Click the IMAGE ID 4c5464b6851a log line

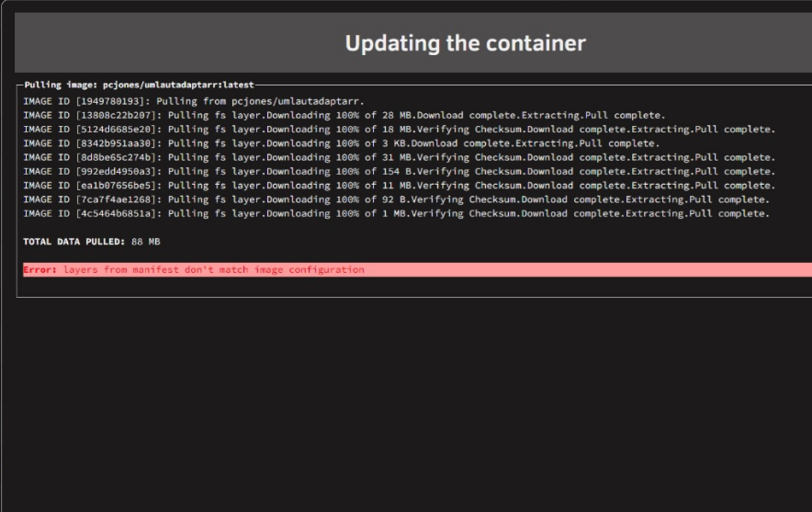396,213
